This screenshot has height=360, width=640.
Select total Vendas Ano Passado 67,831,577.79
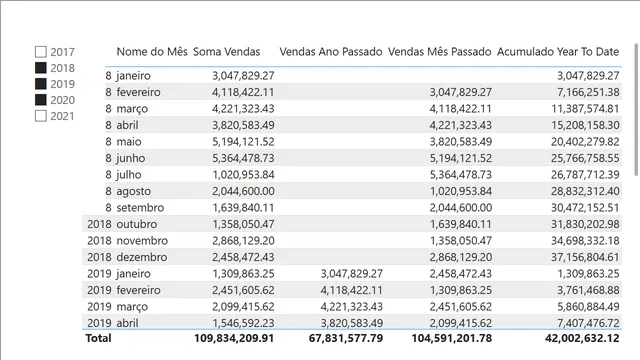(x=346, y=338)
